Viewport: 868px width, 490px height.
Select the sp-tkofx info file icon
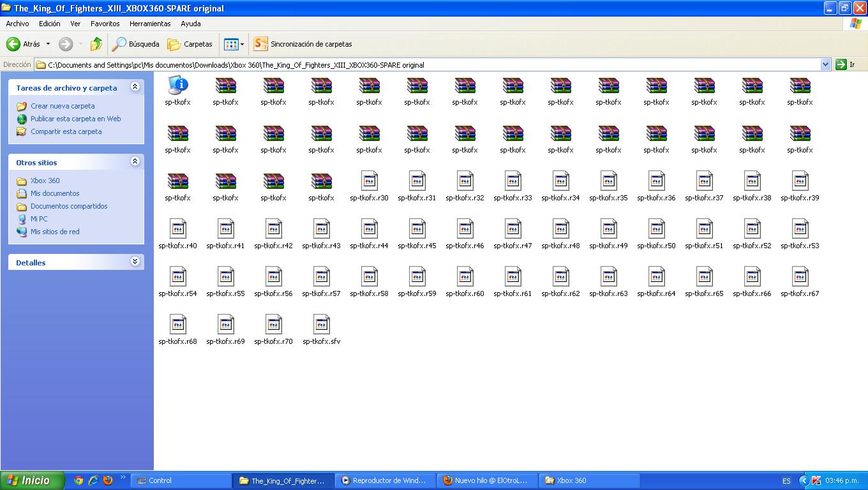177,91
